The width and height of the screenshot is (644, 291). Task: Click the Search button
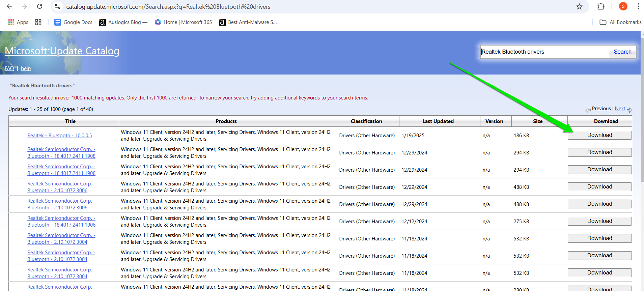pyautogui.click(x=622, y=52)
